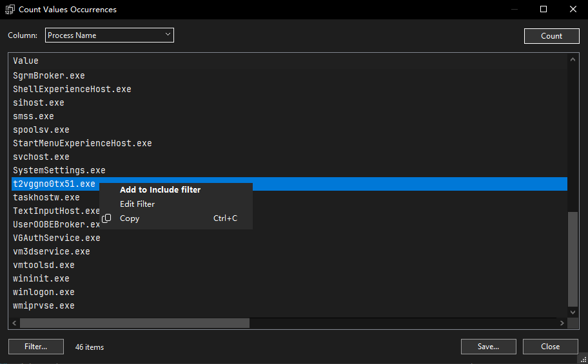Image resolution: width=588 pixels, height=364 pixels.
Task: Choose Add to Include filter
Action: click(x=160, y=190)
